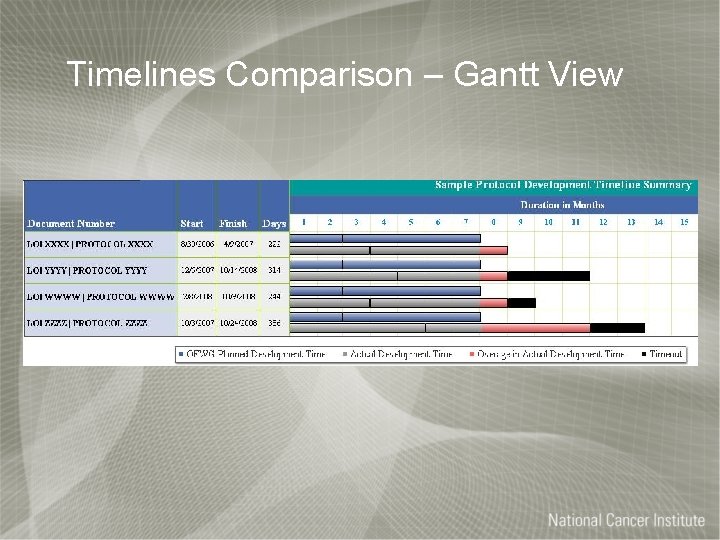Click the Days value in the PROTOCOL XXXX row
Image resolution: width=720 pixels, height=540 pixels.
tap(274, 244)
